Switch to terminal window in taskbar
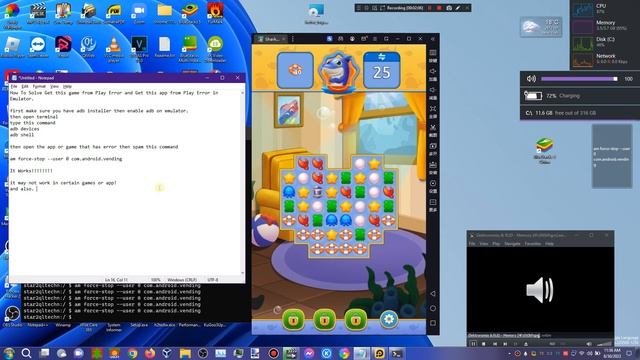Screen dimensions: 640x360 pyautogui.click(x=397, y=353)
